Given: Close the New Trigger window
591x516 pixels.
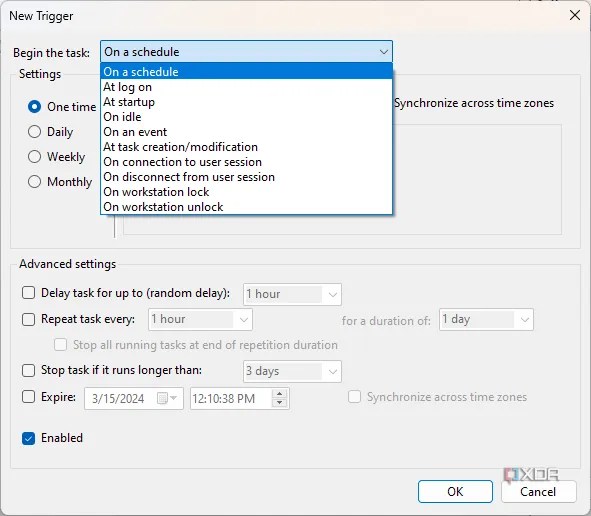Looking at the screenshot, I should 575,15.
